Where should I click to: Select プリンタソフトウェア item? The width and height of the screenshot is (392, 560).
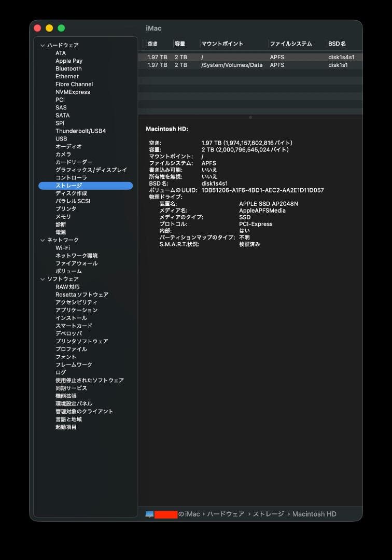[82, 341]
